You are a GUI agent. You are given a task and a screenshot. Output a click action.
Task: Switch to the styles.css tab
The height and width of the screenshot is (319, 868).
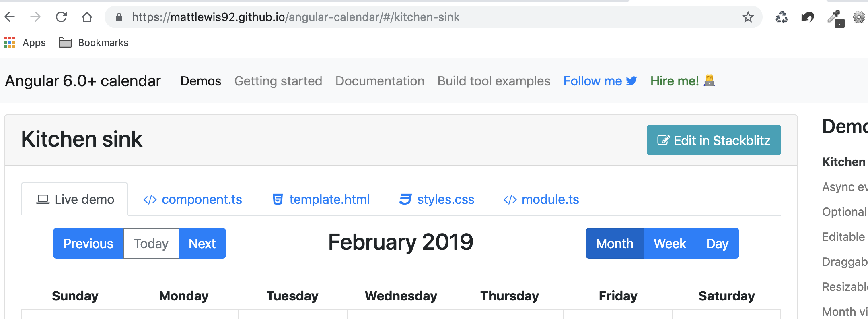437,199
